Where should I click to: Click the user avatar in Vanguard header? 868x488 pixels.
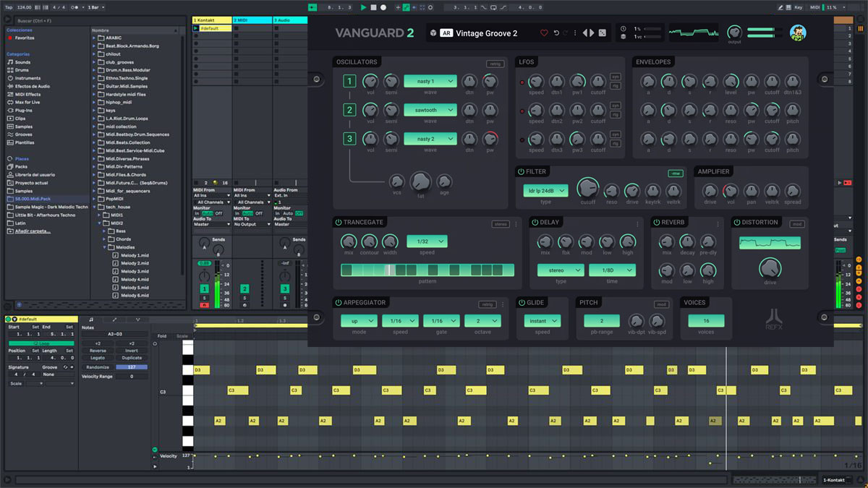pos(799,33)
